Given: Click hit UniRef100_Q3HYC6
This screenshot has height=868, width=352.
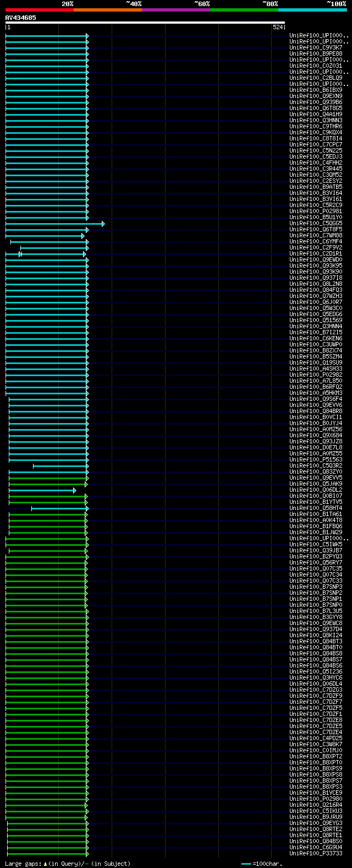Looking at the screenshot, I should pos(316,678).
